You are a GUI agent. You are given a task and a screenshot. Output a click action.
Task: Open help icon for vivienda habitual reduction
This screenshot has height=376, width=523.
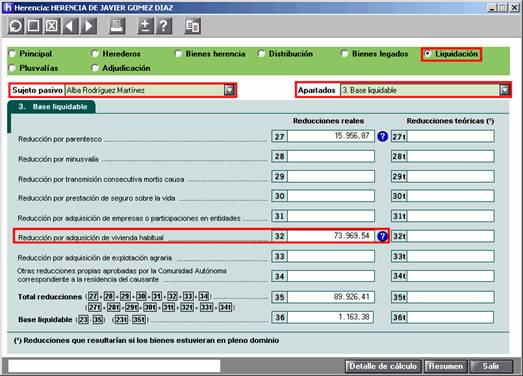tap(383, 236)
